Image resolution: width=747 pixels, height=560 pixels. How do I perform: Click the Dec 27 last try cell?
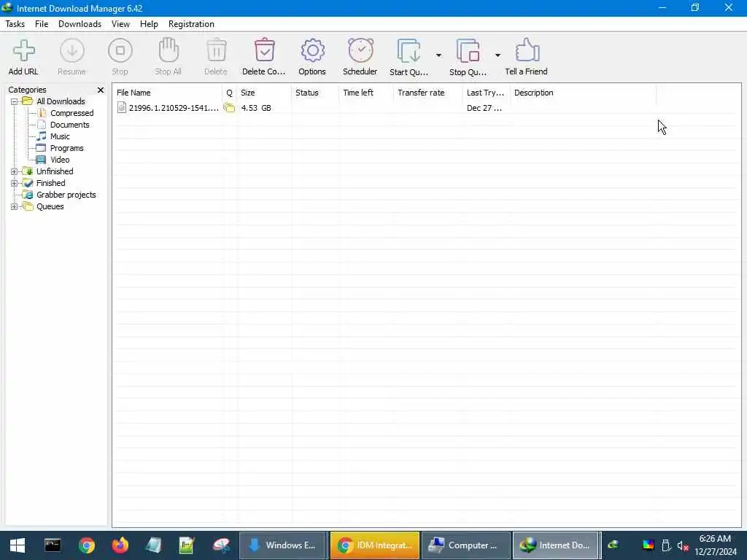[484, 108]
